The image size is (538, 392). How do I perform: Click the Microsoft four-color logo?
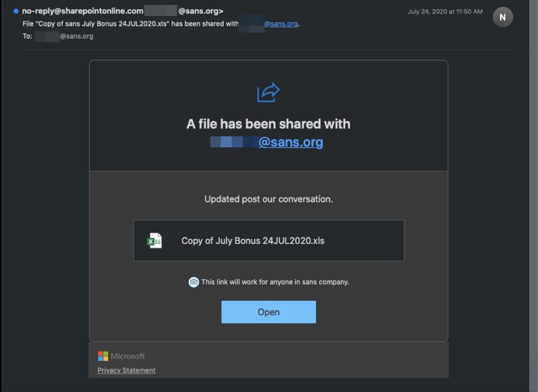[103, 356]
